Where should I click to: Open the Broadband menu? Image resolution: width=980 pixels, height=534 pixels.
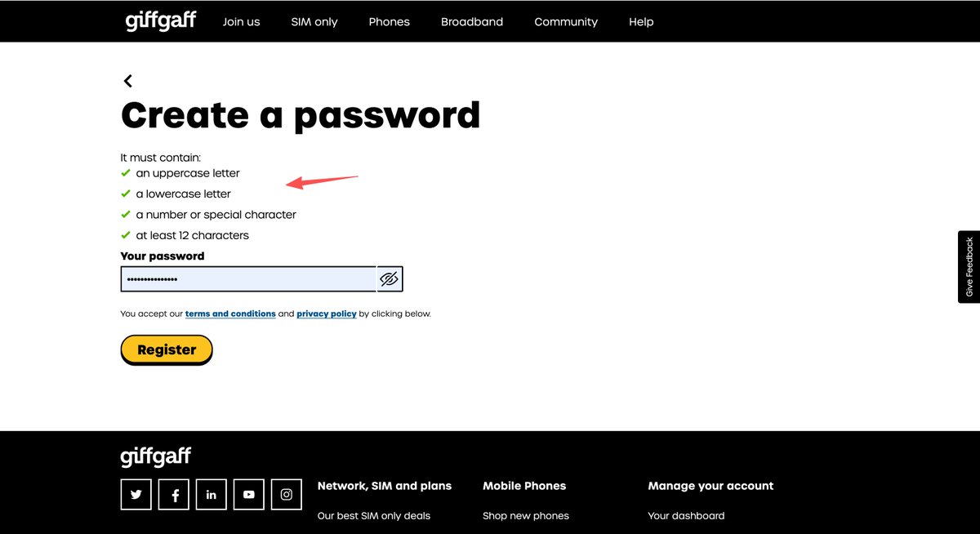click(x=472, y=22)
